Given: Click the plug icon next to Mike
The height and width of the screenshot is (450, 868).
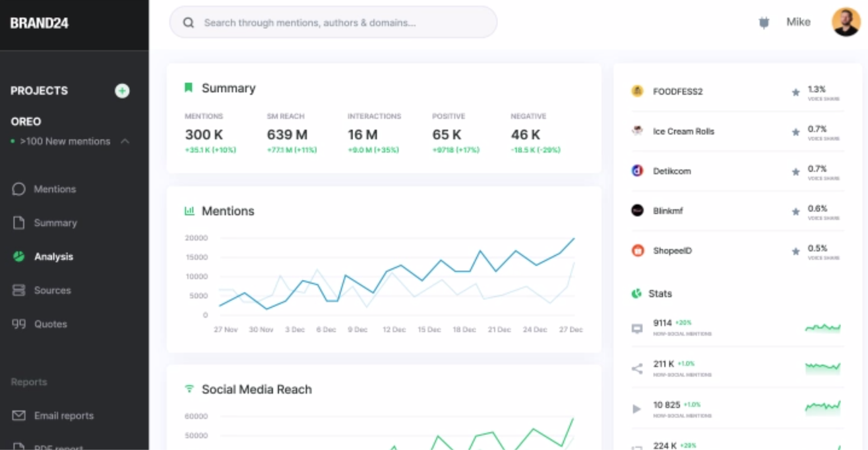Looking at the screenshot, I should click(x=764, y=22).
